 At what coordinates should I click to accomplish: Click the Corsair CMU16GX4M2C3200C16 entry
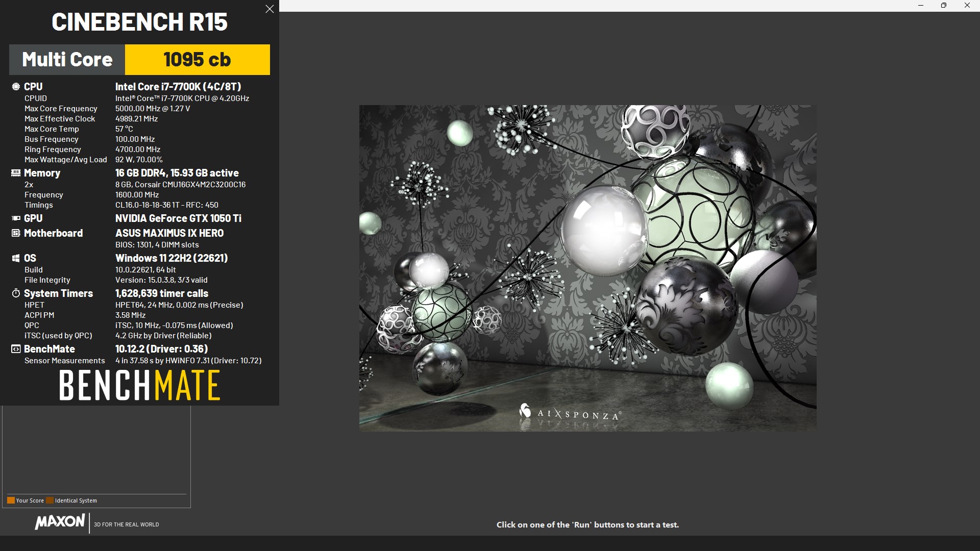(180, 185)
